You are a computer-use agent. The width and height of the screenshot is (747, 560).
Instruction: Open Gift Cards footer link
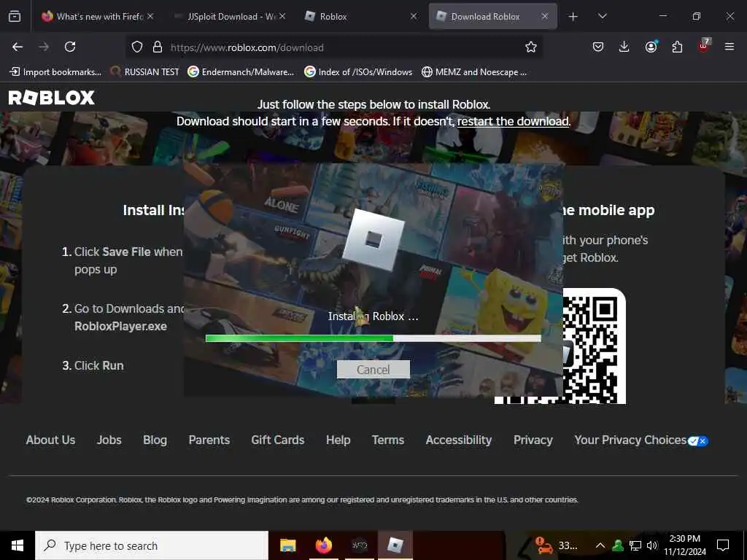pos(278,440)
